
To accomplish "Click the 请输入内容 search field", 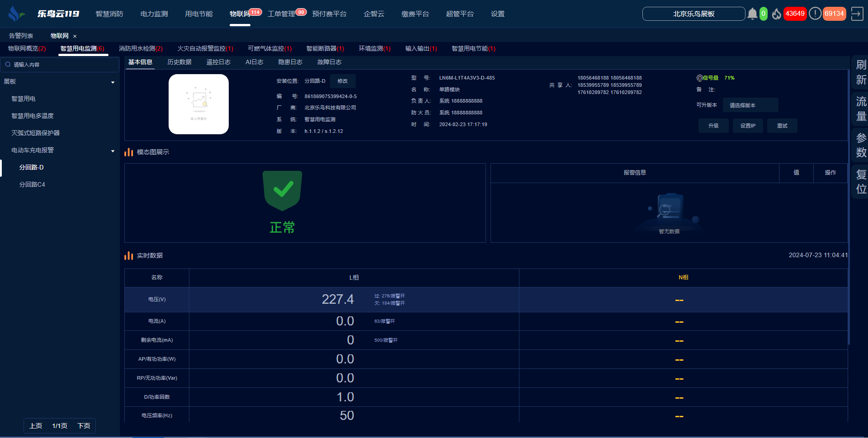I will [63, 65].
